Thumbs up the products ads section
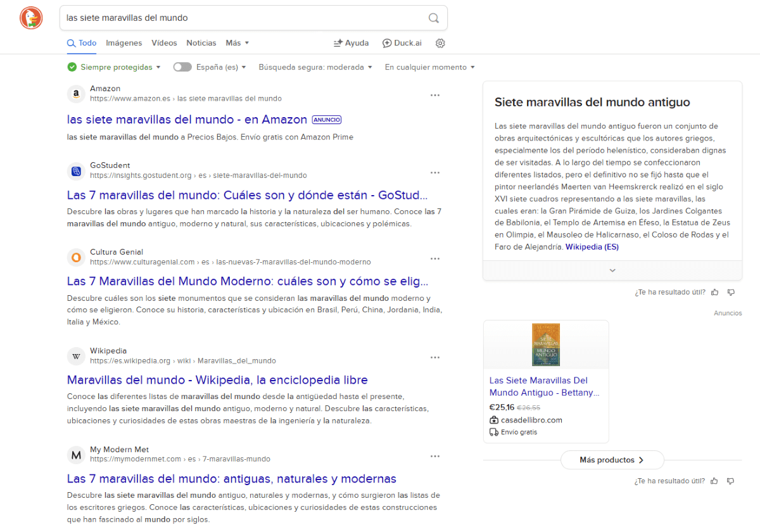Viewport: 760px width, 532px height. (715, 481)
